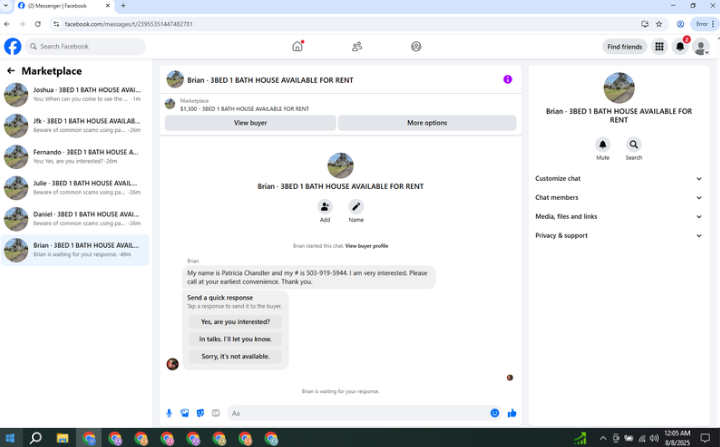Open the Facebook menu grid icon
Image resolution: width=720 pixels, height=447 pixels.
point(659,46)
